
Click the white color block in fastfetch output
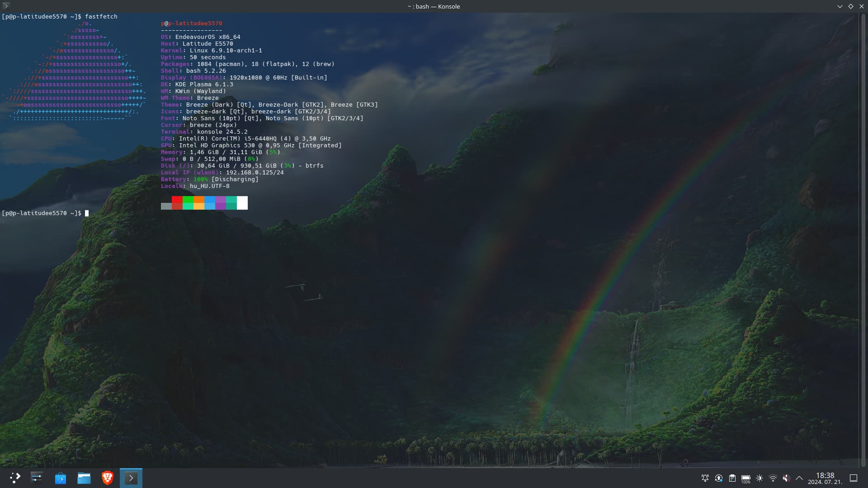pos(242,202)
